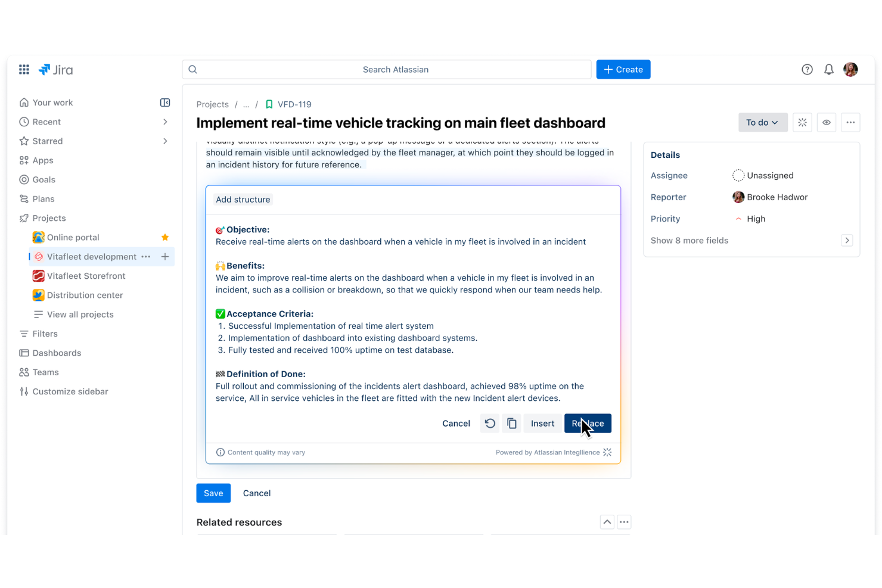Click the Atlassian Intelligence icon in panel footer

pos(607,452)
